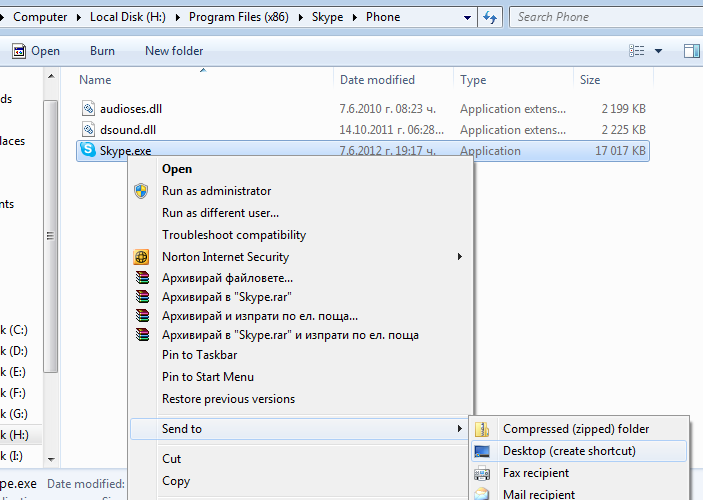703x500 pixels.
Task: Click the refresh button beside address bar
Action: (x=490, y=17)
